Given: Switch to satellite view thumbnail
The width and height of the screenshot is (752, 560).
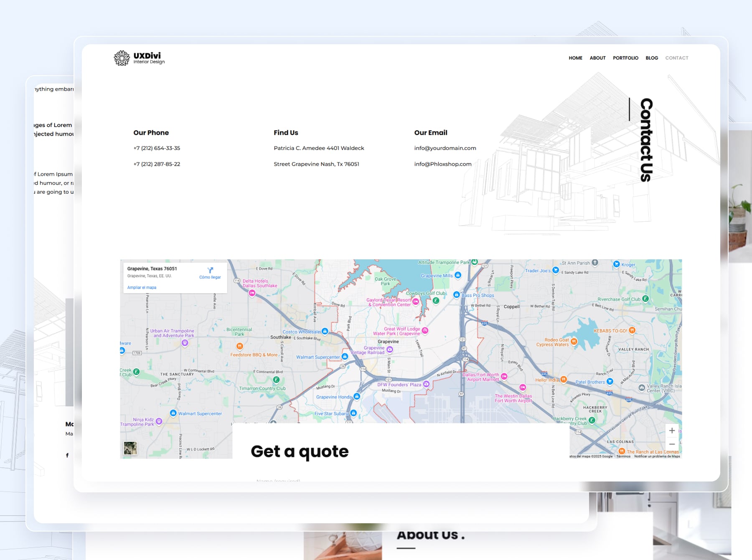Looking at the screenshot, I should click(130, 448).
